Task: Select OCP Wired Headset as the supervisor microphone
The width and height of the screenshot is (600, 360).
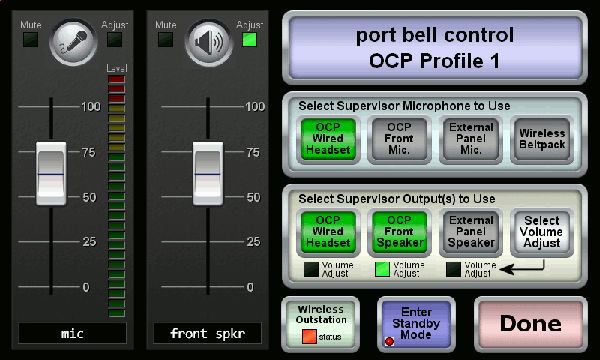Action: (x=328, y=139)
